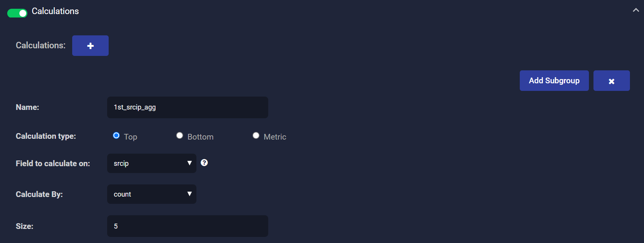Click the arrow on the srcip dropdown

click(189, 163)
